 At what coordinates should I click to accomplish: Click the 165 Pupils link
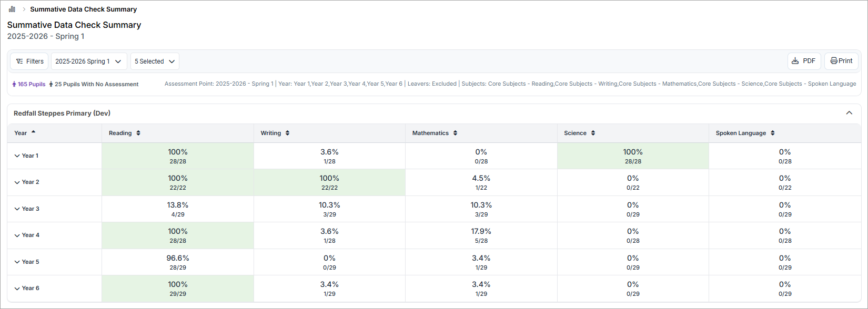[29, 84]
